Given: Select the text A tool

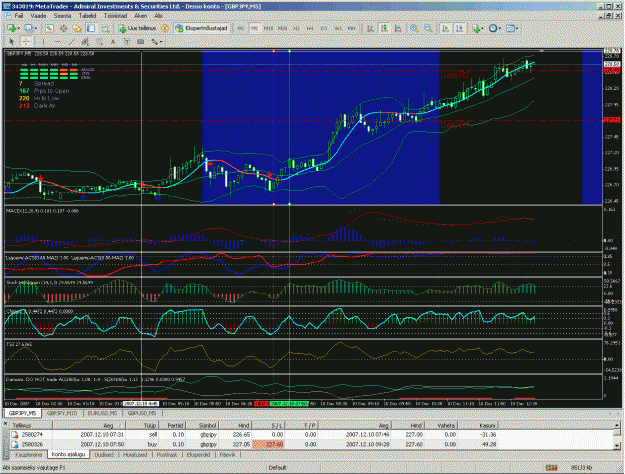Looking at the screenshot, I should point(113,41).
